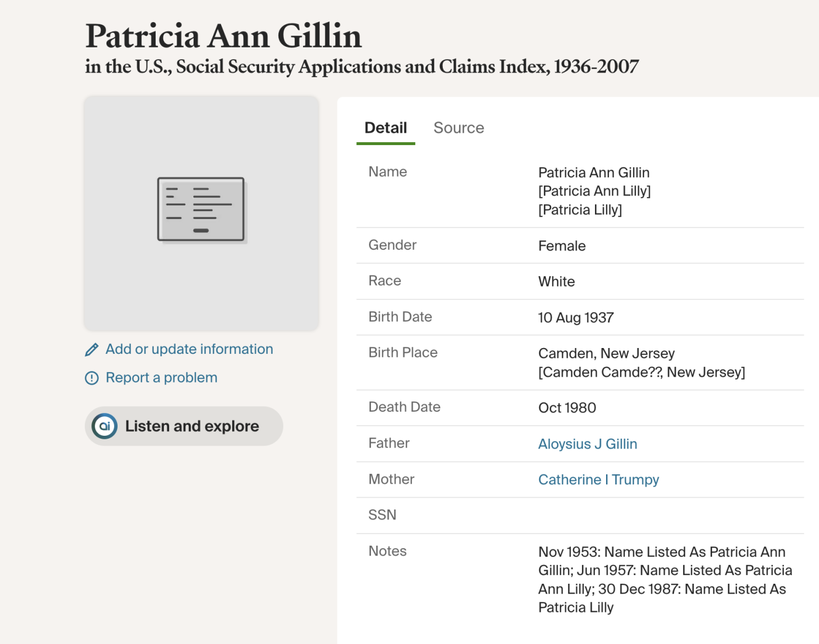The image size is (819, 644).
Task: Select the Report a problem link
Action: [x=161, y=378]
